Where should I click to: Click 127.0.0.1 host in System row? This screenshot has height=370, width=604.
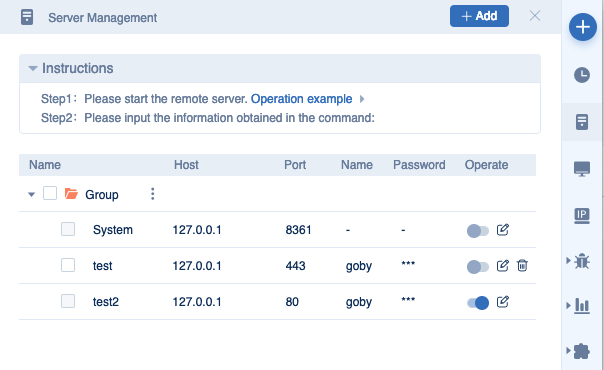point(197,230)
